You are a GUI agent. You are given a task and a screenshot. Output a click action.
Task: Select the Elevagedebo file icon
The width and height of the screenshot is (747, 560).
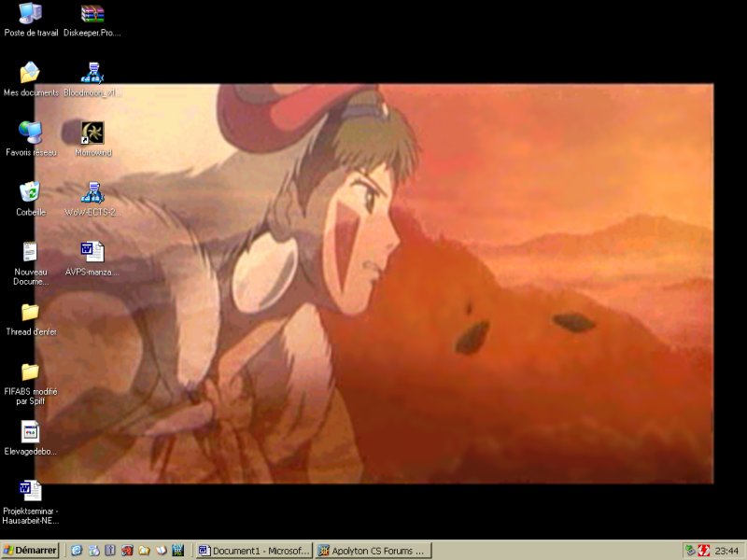31,431
